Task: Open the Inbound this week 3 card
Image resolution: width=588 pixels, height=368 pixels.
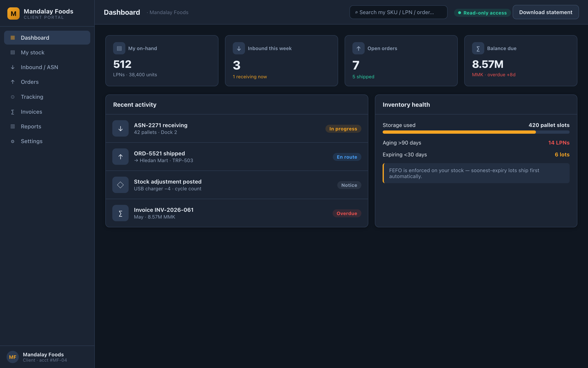Action: [281, 61]
